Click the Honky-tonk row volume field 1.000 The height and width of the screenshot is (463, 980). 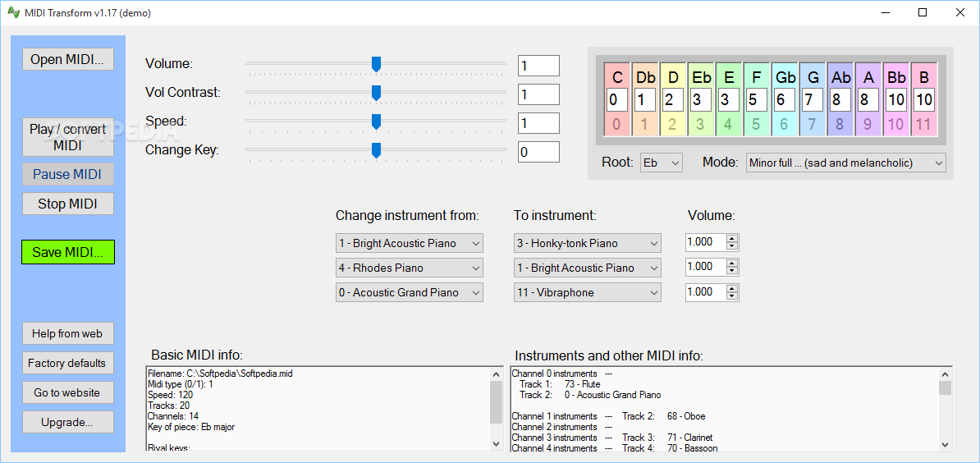pos(706,242)
